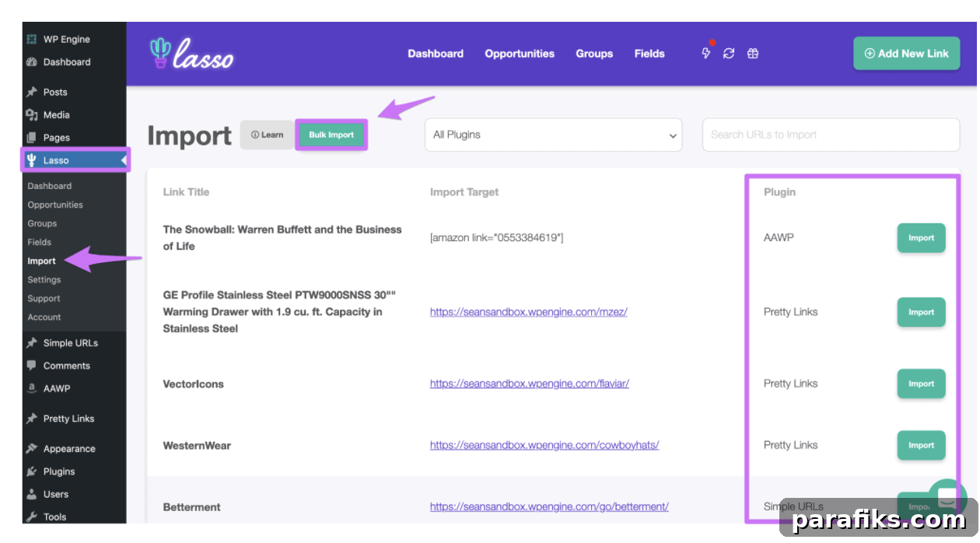Viewport: 980px width, 543px height.
Task: Click the Pages icon in sidebar
Action: (x=32, y=137)
